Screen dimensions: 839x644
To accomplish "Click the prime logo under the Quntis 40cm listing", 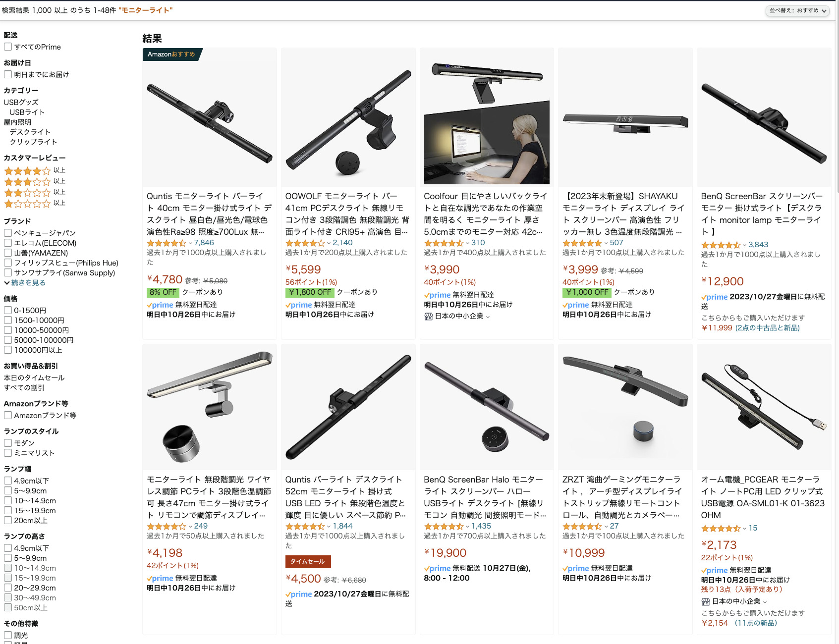I will [160, 305].
